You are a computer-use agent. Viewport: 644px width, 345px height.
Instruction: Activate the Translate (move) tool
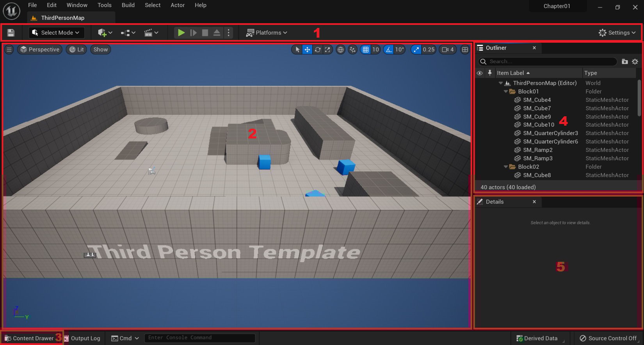coord(307,50)
